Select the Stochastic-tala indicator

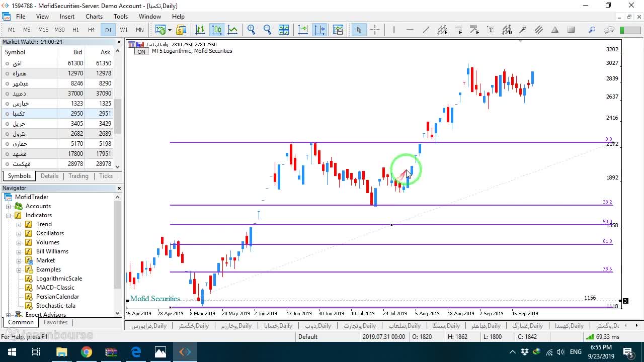click(55, 306)
